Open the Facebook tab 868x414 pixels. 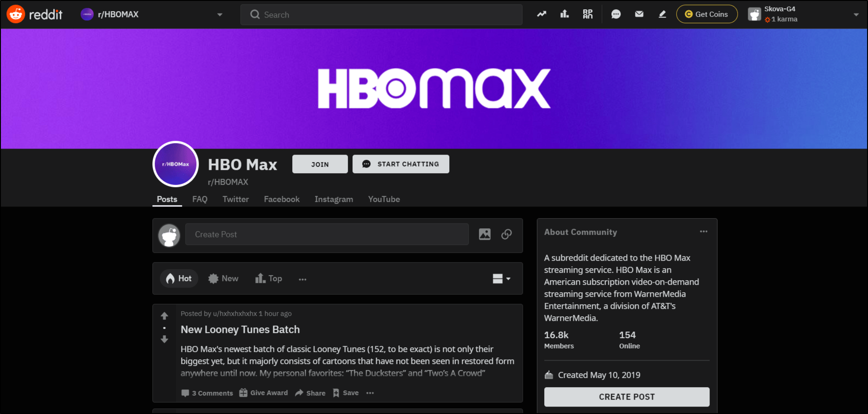[282, 199]
